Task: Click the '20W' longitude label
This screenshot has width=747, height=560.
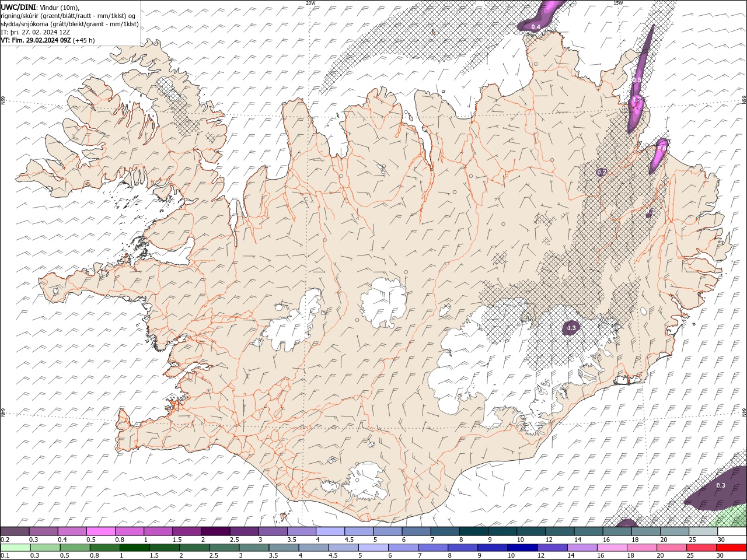Action: point(310,3)
